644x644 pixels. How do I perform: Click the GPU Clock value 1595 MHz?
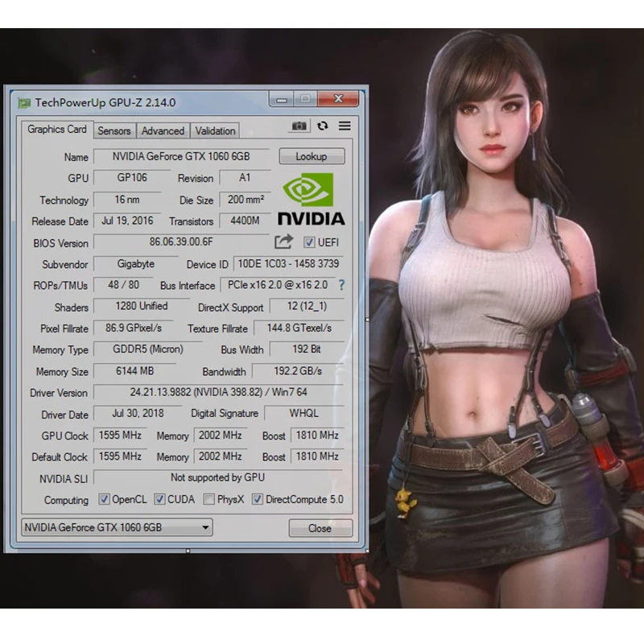(120, 436)
